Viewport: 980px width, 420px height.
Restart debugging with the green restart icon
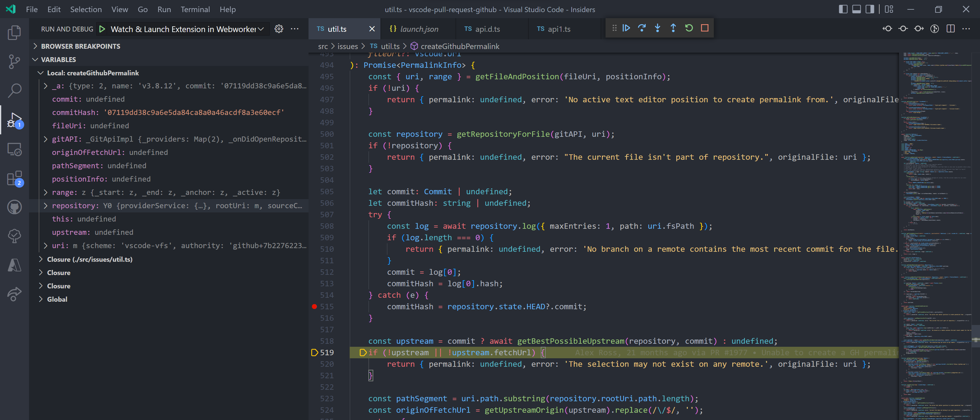689,28
